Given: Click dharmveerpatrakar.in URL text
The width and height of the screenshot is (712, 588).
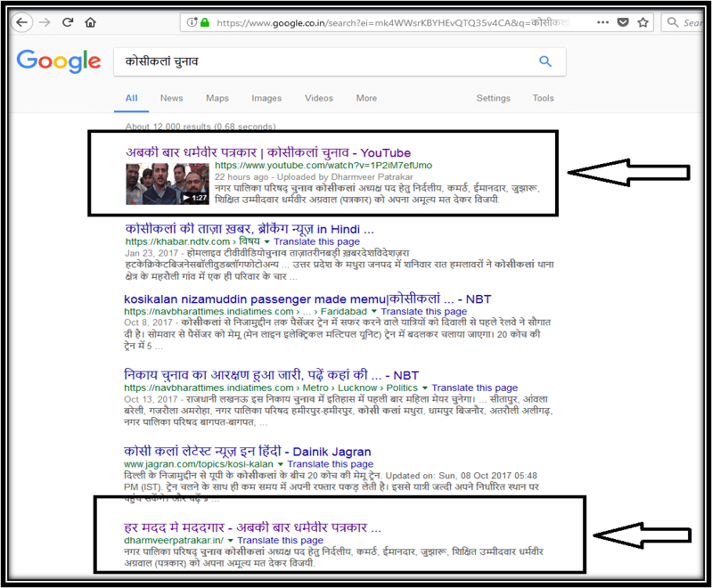Looking at the screenshot, I should pos(174,540).
